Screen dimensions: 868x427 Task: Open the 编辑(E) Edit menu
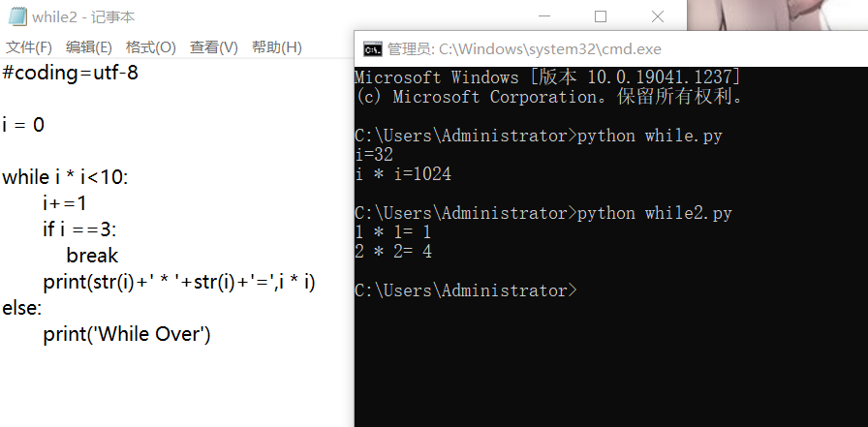click(88, 47)
